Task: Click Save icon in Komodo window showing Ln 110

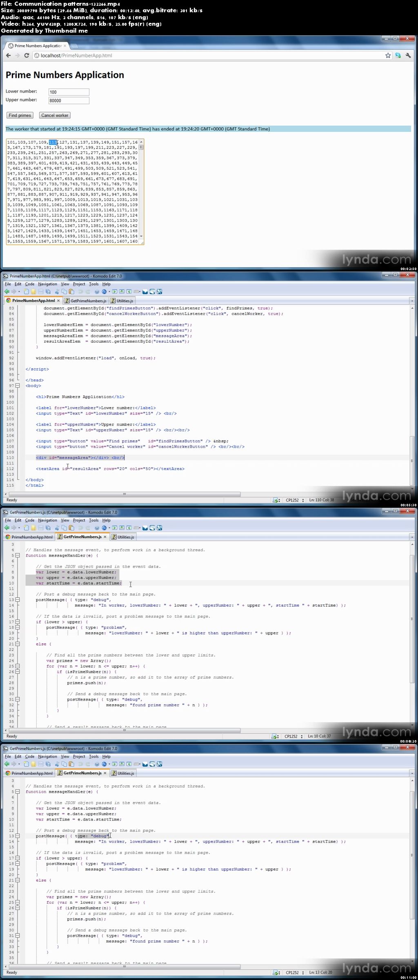Action: click(40, 291)
